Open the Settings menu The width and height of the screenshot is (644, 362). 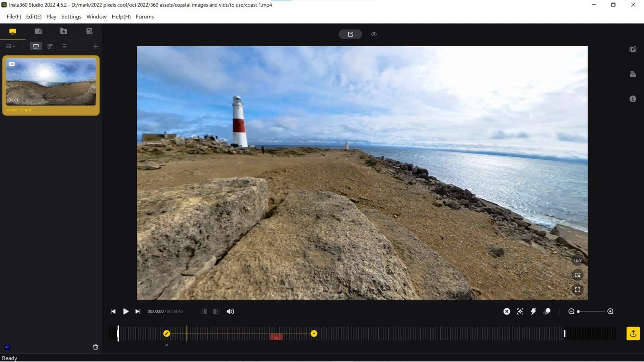tap(71, 16)
